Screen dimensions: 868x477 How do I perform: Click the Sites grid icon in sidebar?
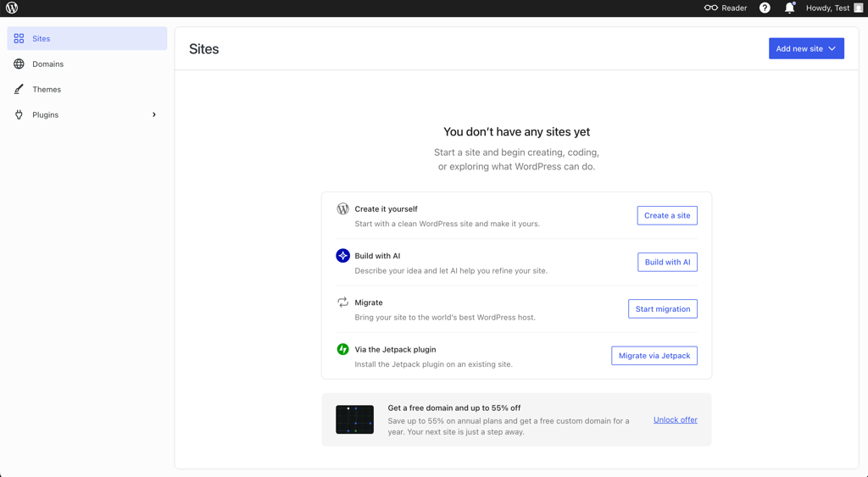(x=19, y=38)
